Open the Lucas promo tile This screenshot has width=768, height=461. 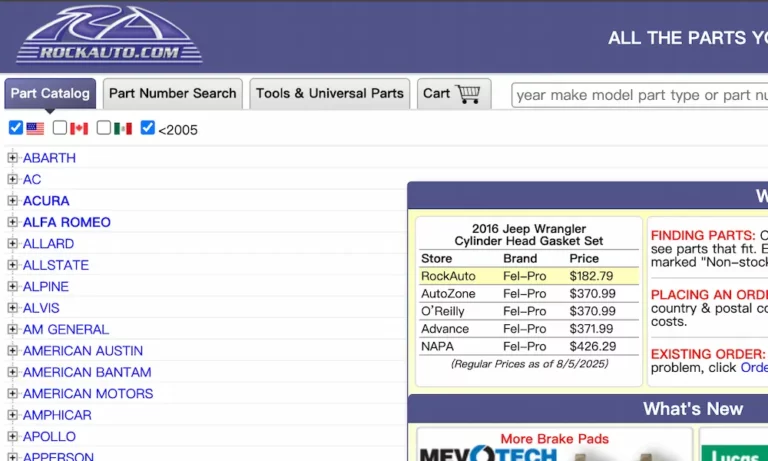tap(734, 445)
